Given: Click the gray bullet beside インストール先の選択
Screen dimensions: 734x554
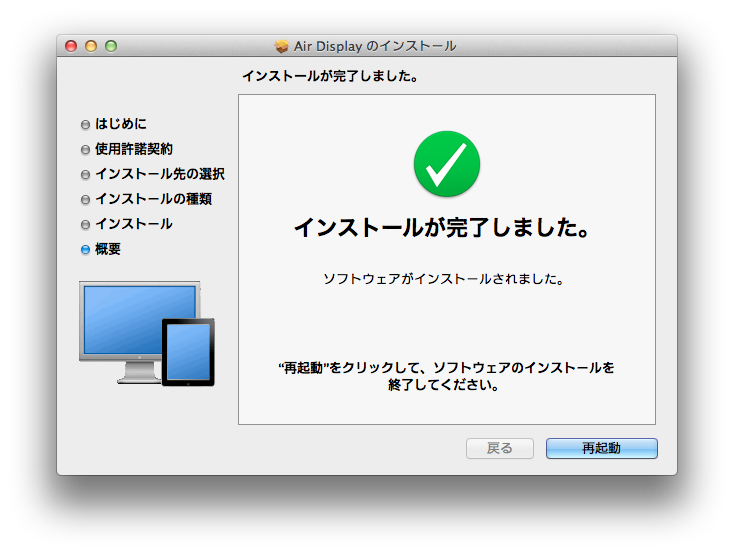Looking at the screenshot, I should [x=85, y=175].
